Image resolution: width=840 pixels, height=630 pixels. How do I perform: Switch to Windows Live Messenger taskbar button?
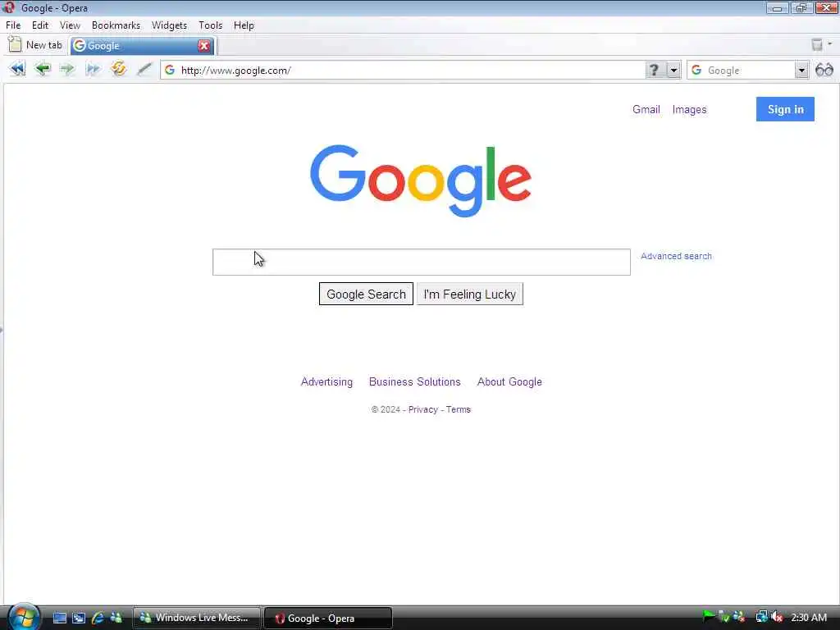click(197, 618)
